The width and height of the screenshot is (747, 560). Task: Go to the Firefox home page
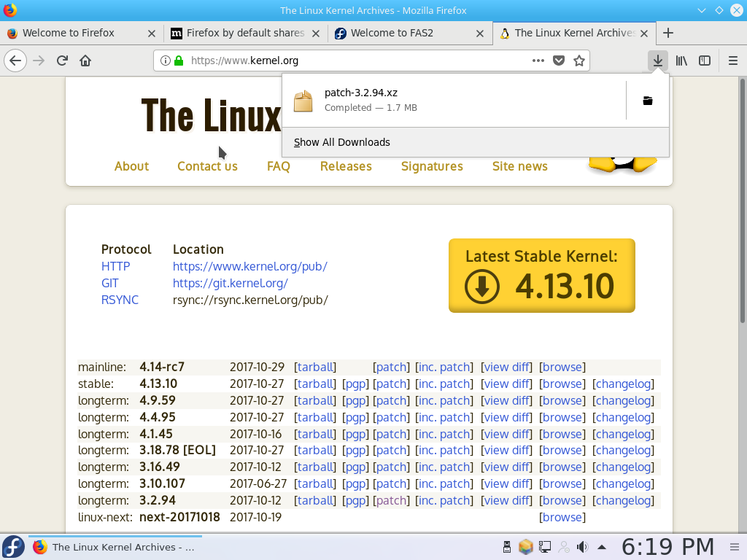(85, 61)
